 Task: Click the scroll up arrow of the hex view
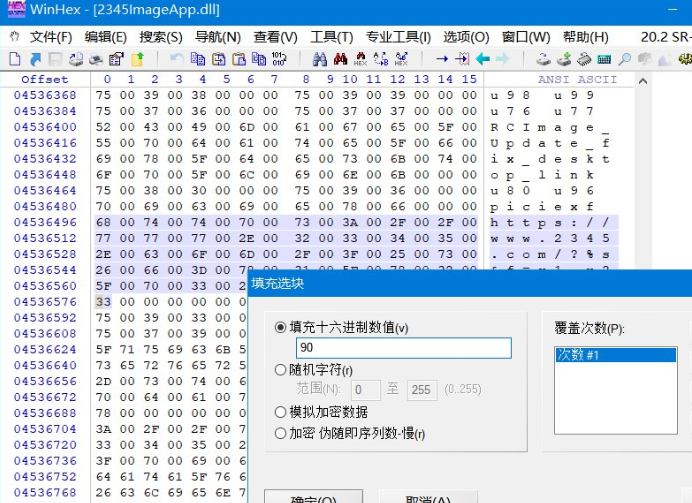tap(643, 81)
